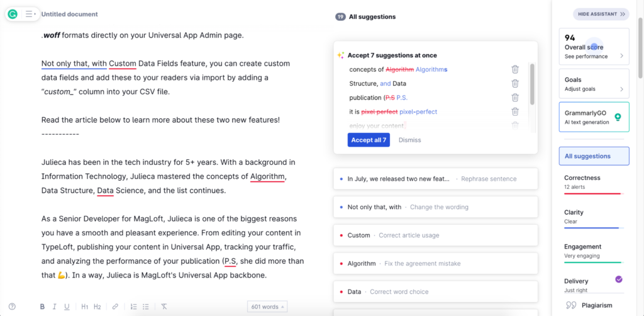This screenshot has height=316, width=644.
Task: Select the Engagement category
Action: click(x=594, y=252)
